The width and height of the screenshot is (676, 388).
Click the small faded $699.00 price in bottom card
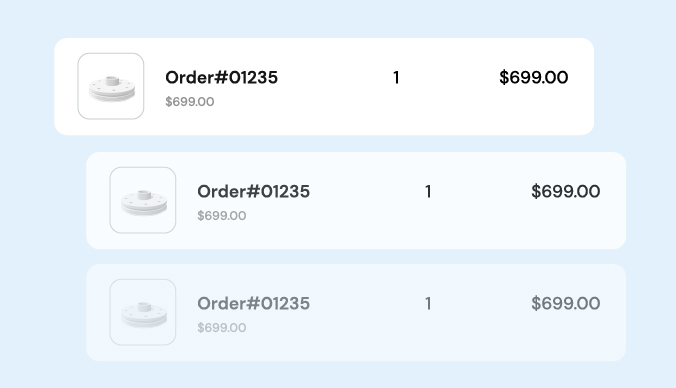coord(222,328)
